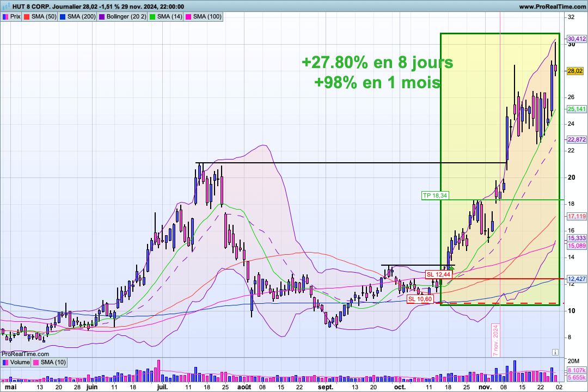This screenshot has height=392, width=588.
Task: Click the 'août' month label on time axis
Action: (244, 387)
